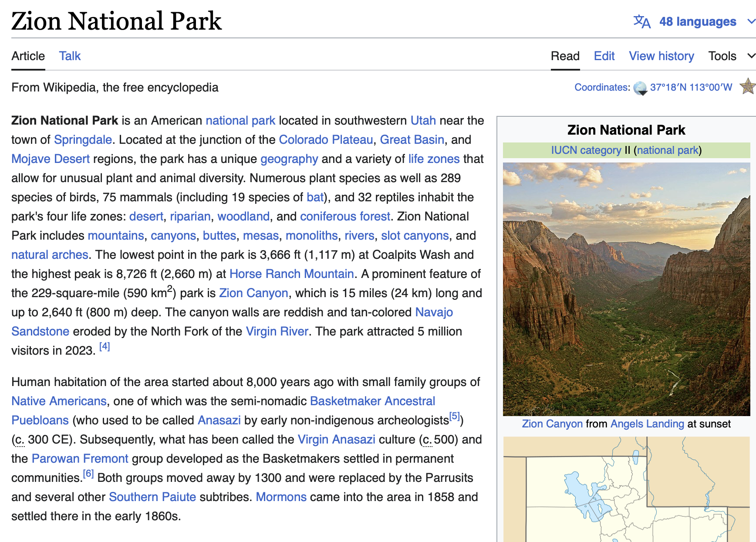
Task: Switch to the Article tab
Action: pyautogui.click(x=28, y=56)
